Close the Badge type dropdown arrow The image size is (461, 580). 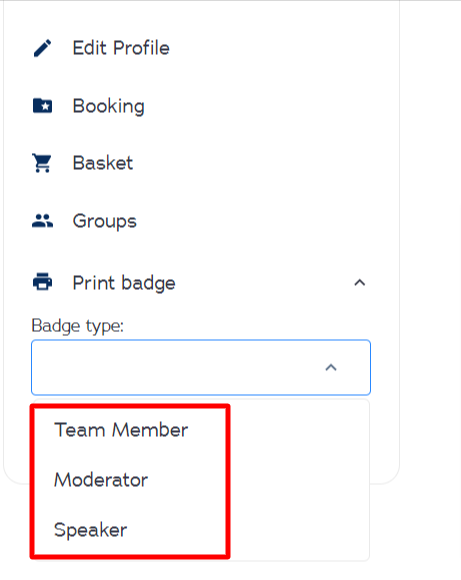(331, 367)
